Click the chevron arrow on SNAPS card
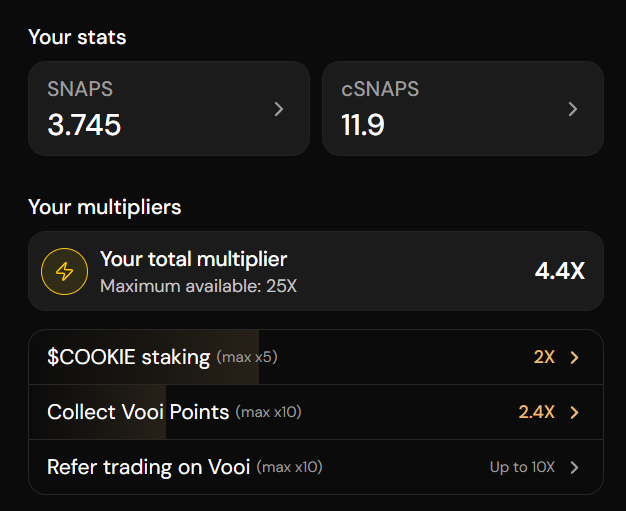626x511 pixels. pyautogui.click(x=279, y=109)
